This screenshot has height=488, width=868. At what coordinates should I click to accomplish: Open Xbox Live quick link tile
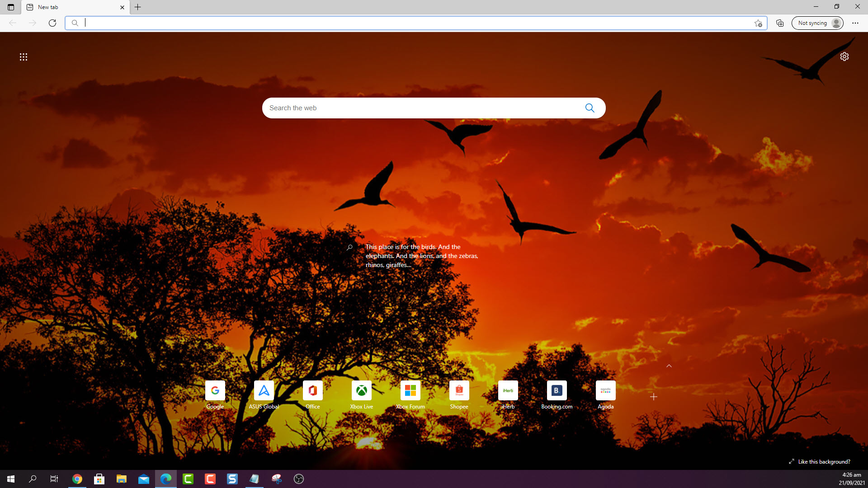click(x=361, y=390)
